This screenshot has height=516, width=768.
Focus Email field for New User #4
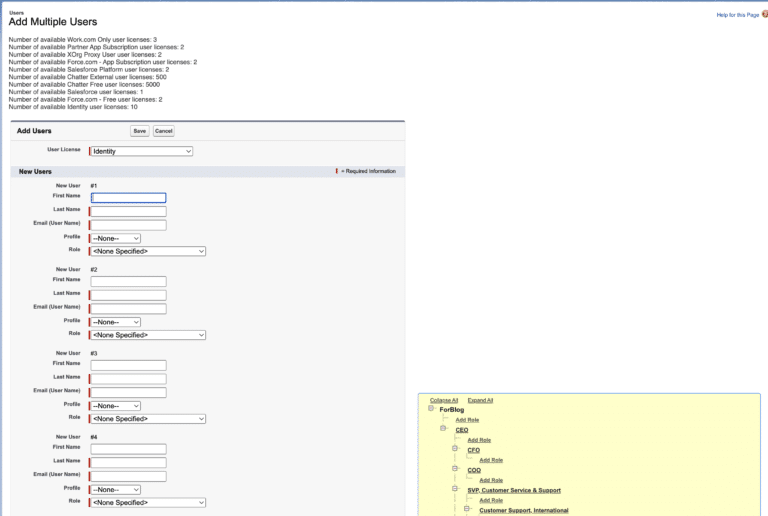[x=128, y=476]
